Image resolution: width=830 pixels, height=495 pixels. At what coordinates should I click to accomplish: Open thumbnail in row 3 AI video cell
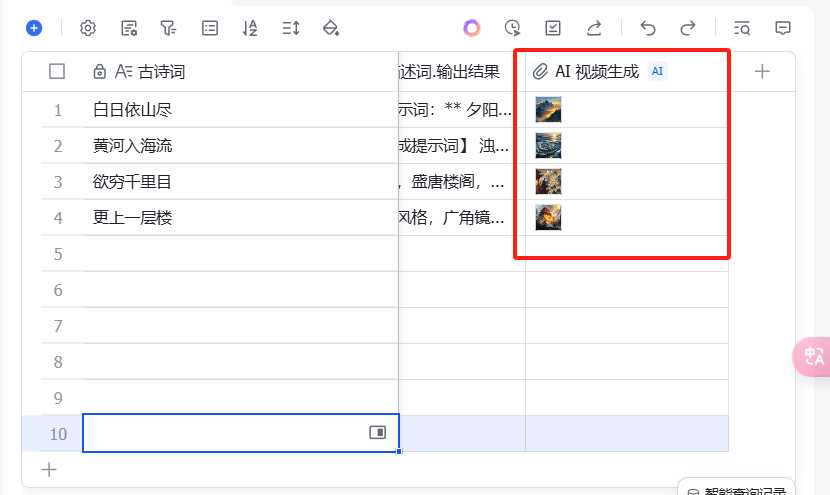(548, 182)
